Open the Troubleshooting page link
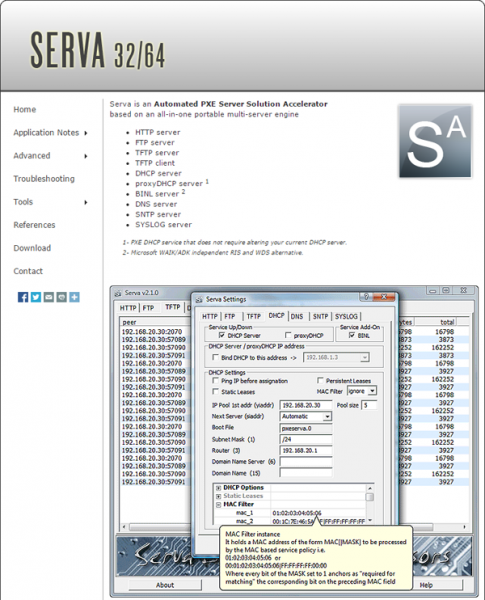Image resolution: width=485 pixels, height=600 pixels. pos(44,179)
